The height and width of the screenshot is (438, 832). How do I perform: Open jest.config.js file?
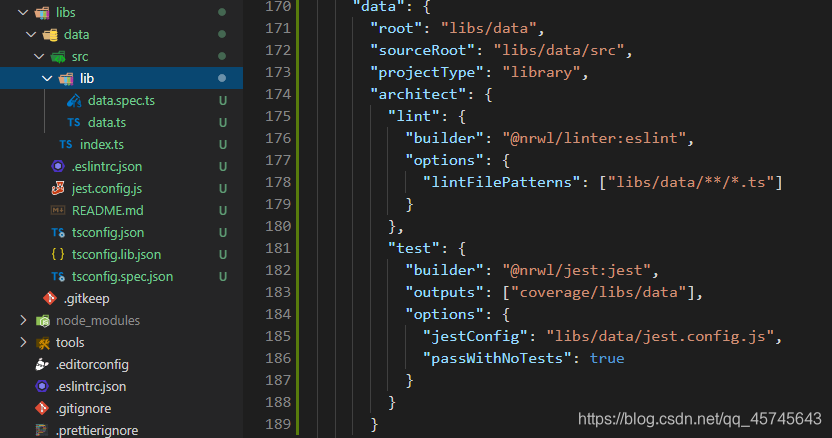[x=107, y=188]
